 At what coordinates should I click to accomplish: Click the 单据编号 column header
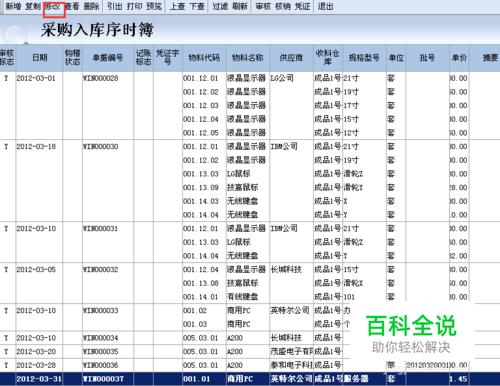pyautogui.click(x=108, y=58)
